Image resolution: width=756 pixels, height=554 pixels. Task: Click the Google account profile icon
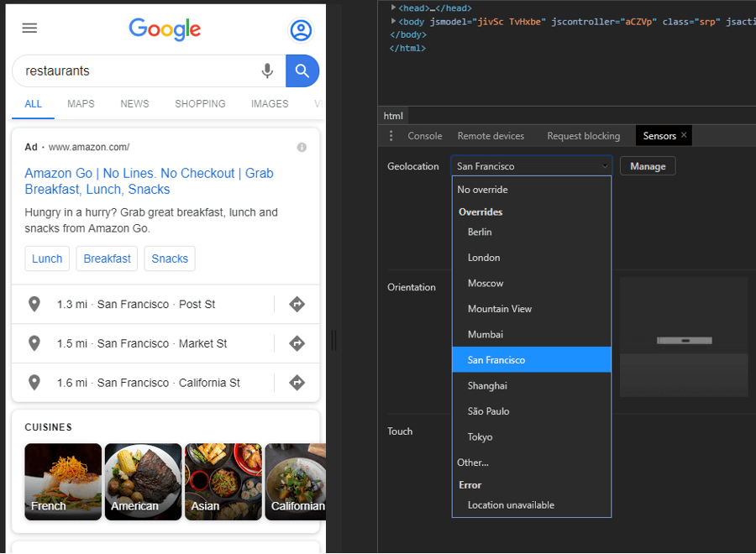click(301, 30)
